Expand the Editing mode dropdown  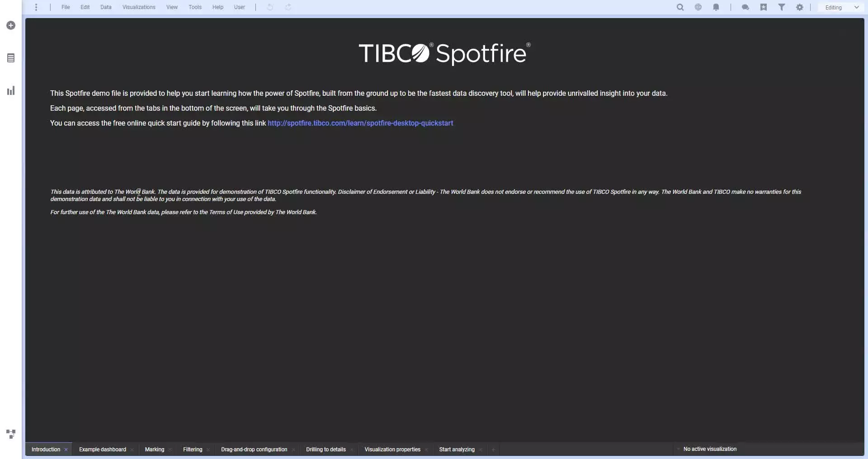coord(841,7)
